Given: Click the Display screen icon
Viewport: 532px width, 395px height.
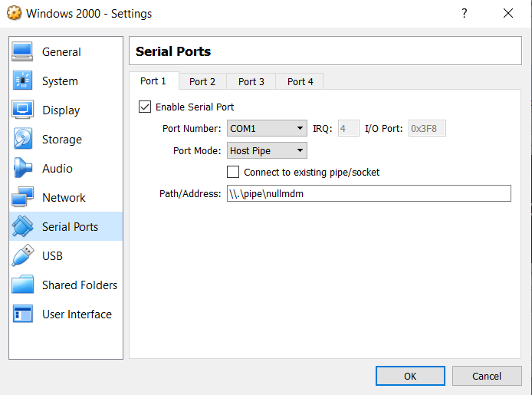Looking at the screenshot, I should pyautogui.click(x=22, y=110).
